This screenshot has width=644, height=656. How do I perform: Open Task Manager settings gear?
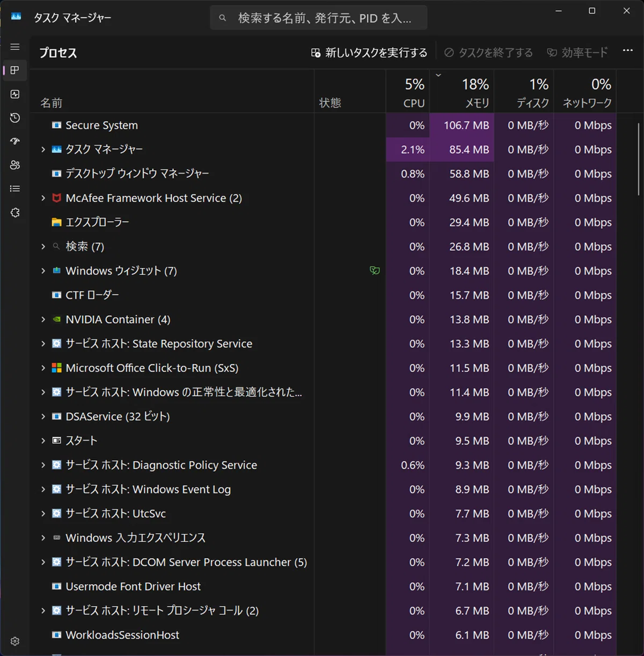tap(15, 641)
